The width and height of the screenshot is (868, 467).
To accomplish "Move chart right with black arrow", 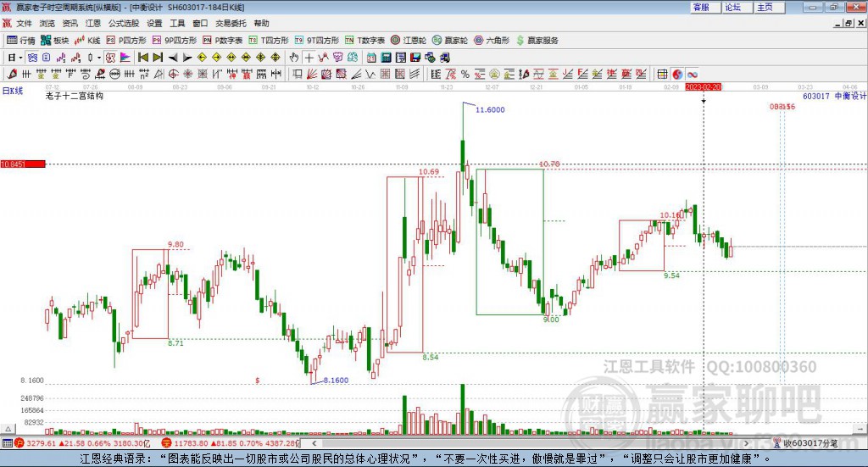I will click(x=187, y=58).
